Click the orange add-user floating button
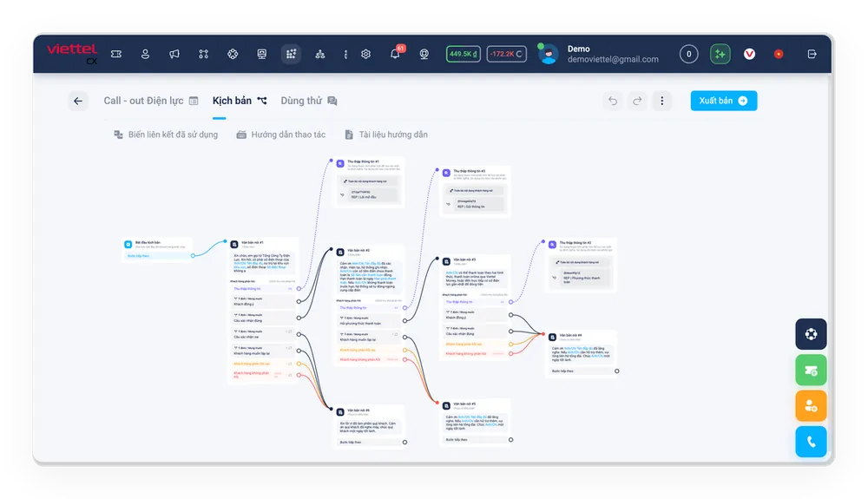Screen dimensions: 868x499 pos(811,405)
